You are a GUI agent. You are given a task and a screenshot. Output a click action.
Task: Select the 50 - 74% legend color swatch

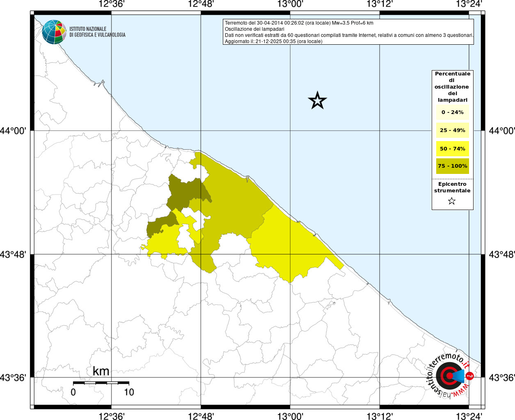(452, 148)
